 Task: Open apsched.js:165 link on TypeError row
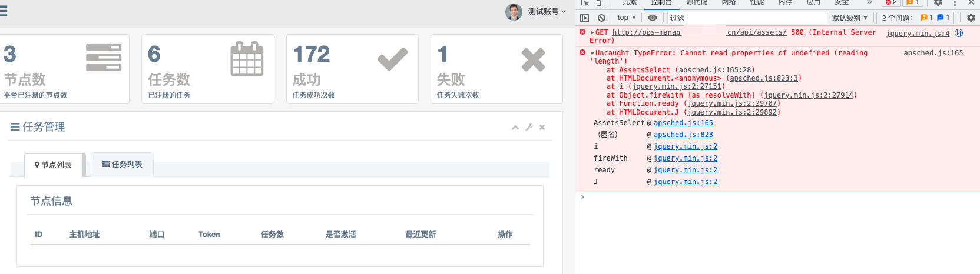click(933, 53)
